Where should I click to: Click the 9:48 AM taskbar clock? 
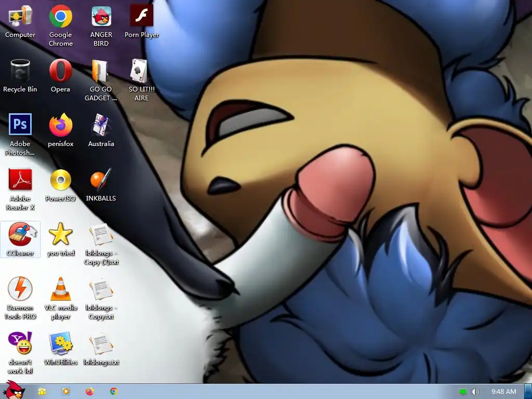(x=504, y=392)
